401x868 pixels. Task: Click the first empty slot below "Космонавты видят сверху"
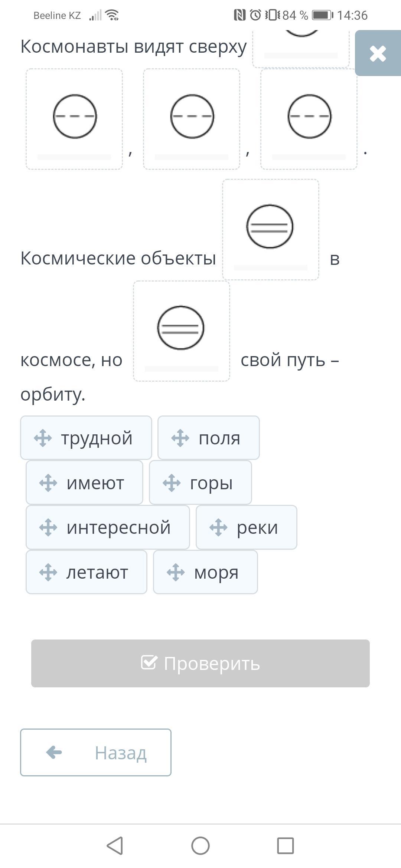click(74, 119)
